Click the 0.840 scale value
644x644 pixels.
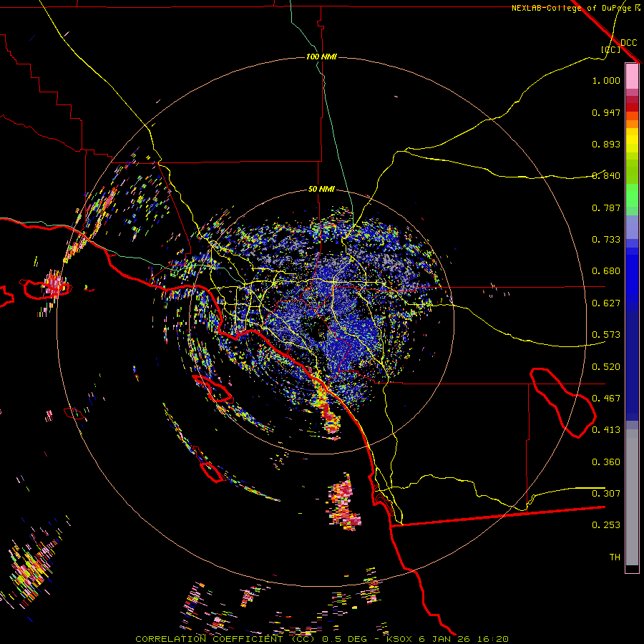coord(606,176)
